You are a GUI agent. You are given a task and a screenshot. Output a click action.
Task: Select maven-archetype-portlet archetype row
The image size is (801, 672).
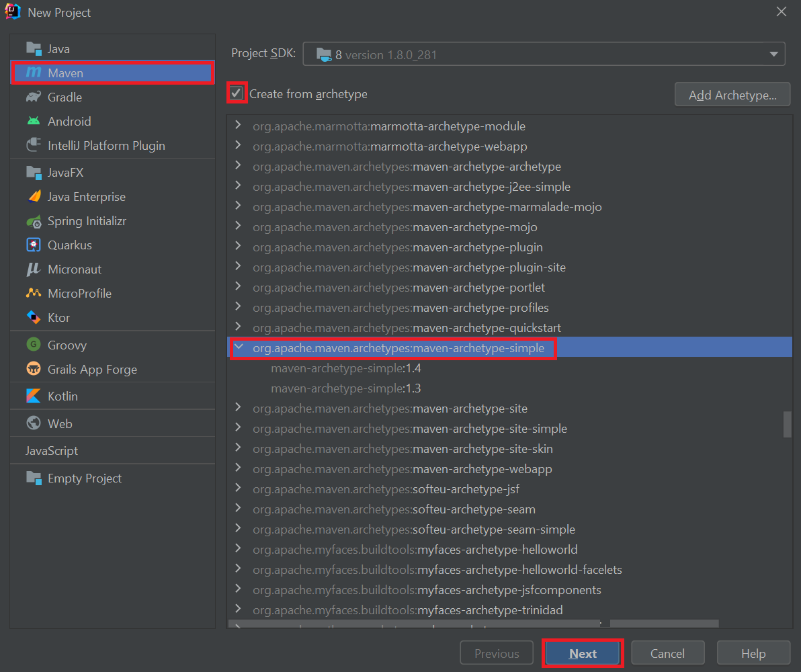pos(510,287)
